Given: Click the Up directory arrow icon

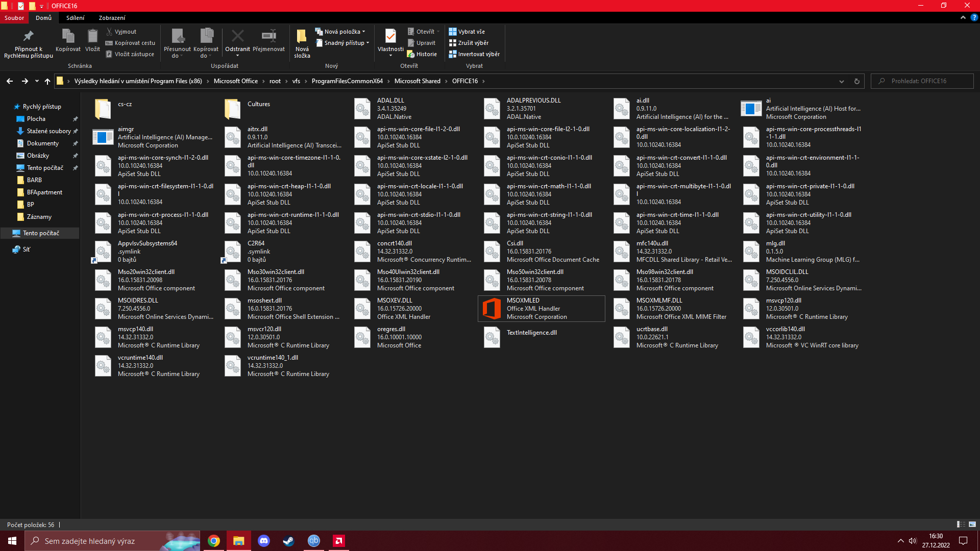Looking at the screenshot, I should point(47,81).
